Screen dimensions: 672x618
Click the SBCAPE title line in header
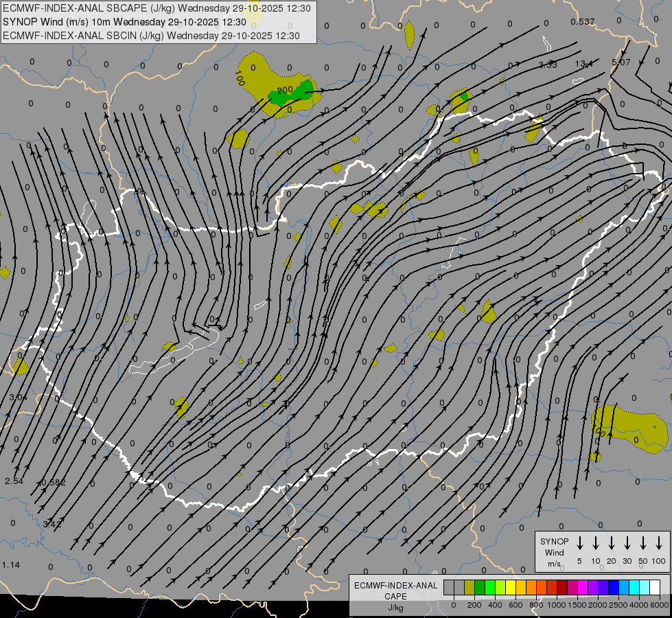pyautogui.click(x=157, y=8)
